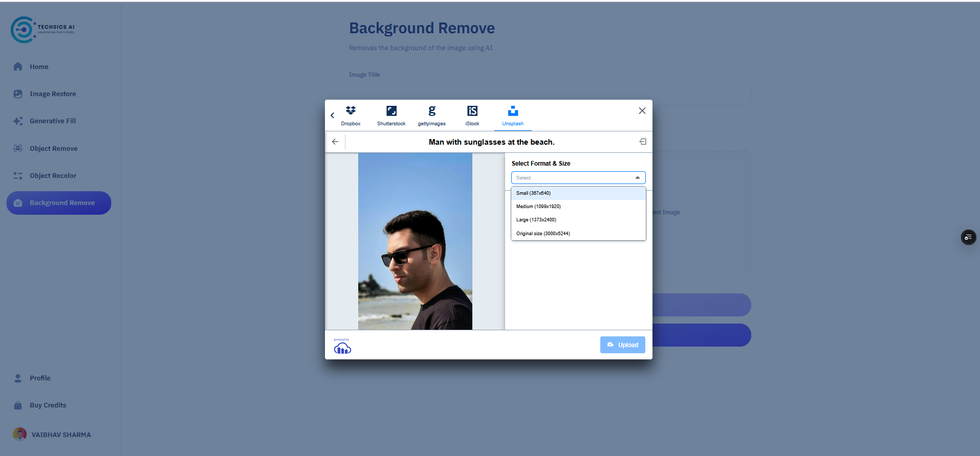Image resolution: width=980 pixels, height=456 pixels.
Task: Click the Image Restore icon
Action: pyautogui.click(x=18, y=94)
